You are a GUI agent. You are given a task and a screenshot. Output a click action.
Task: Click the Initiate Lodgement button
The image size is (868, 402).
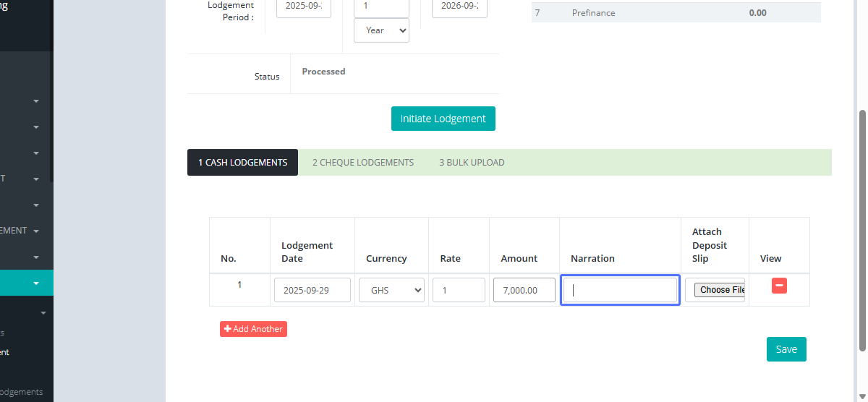coord(443,119)
